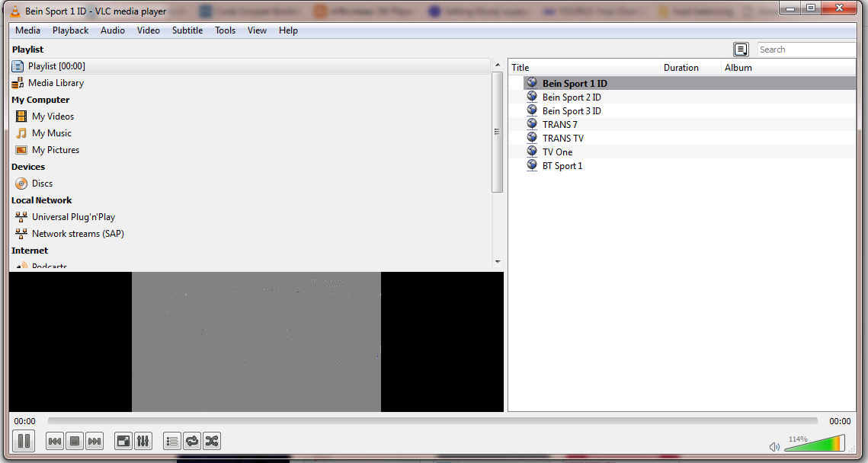Sort playlist by Album column

point(789,68)
